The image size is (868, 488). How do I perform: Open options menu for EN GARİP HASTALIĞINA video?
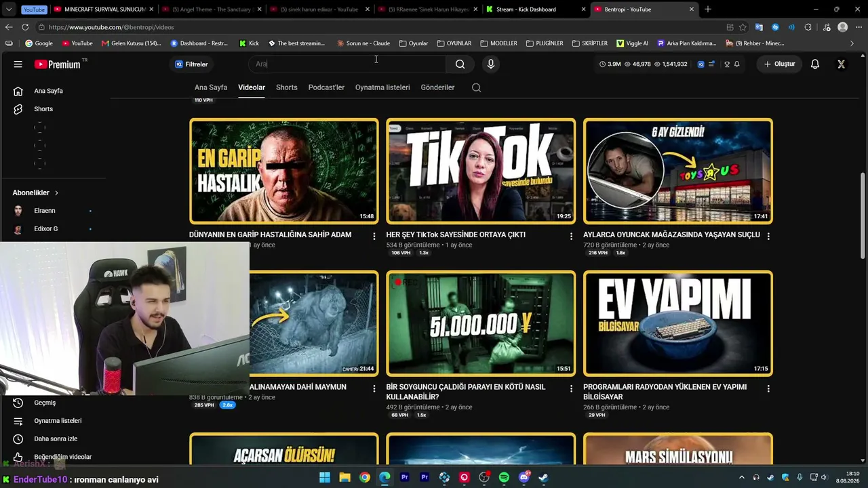(374, 236)
